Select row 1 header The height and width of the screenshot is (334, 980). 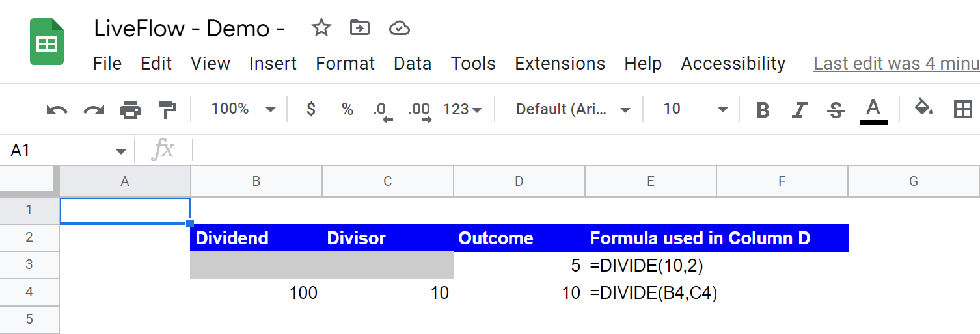click(x=29, y=210)
